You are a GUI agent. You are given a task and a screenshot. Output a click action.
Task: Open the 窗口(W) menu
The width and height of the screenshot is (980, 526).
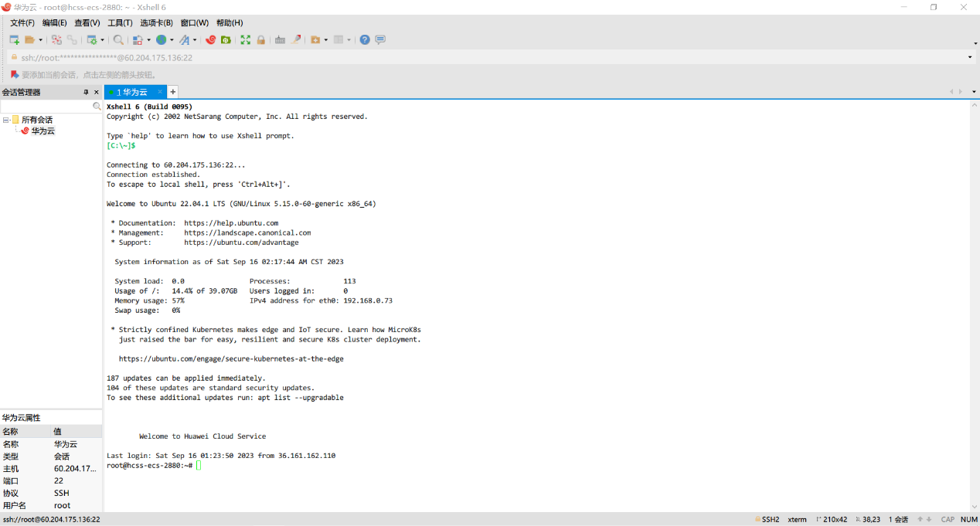point(194,23)
